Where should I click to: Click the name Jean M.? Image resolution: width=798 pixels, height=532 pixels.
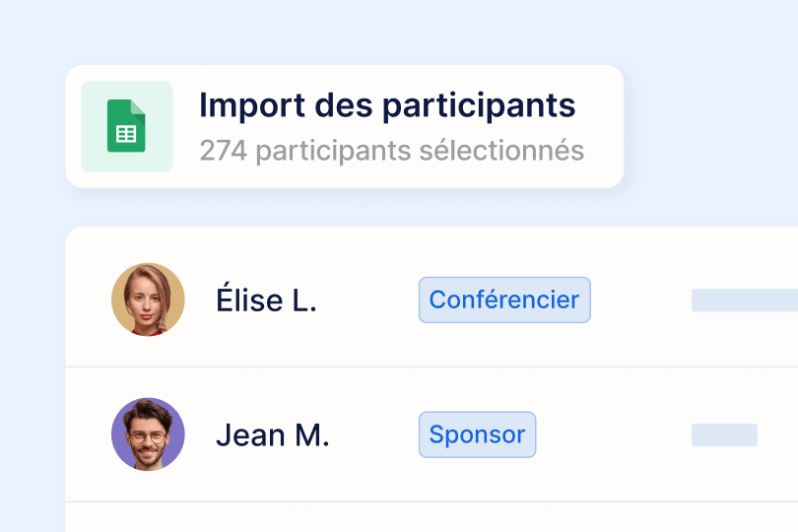[x=272, y=435]
